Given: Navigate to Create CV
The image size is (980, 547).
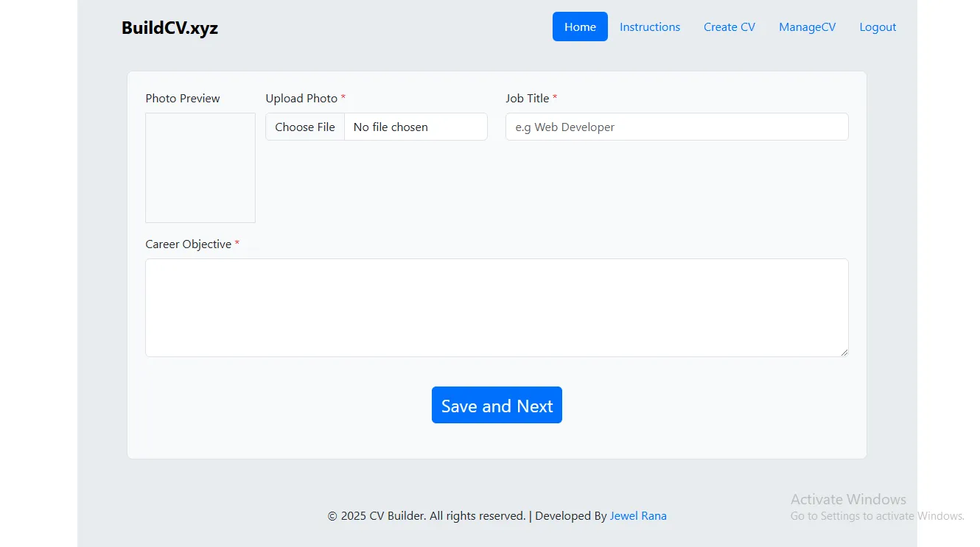Looking at the screenshot, I should click(729, 27).
